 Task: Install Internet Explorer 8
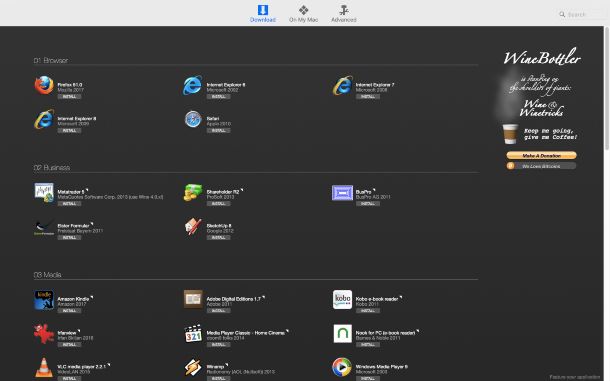click(x=69, y=130)
